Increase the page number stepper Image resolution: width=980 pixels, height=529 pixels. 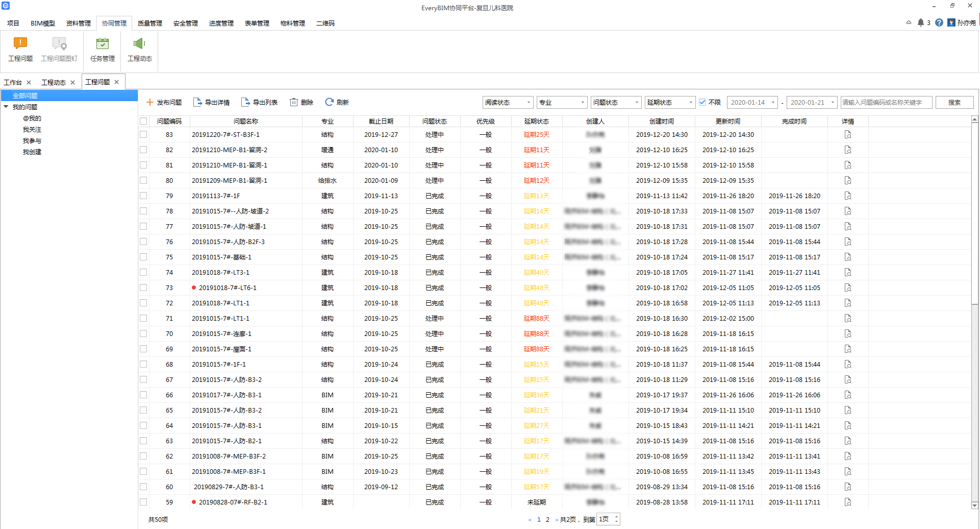pos(617,516)
